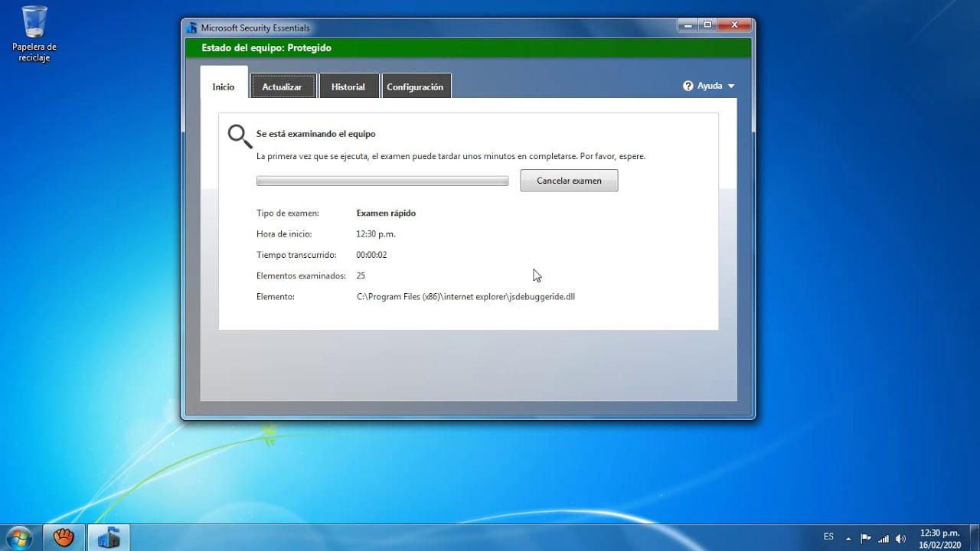980x551 pixels.
Task: Switch to the Actualizar tab
Action: [283, 86]
